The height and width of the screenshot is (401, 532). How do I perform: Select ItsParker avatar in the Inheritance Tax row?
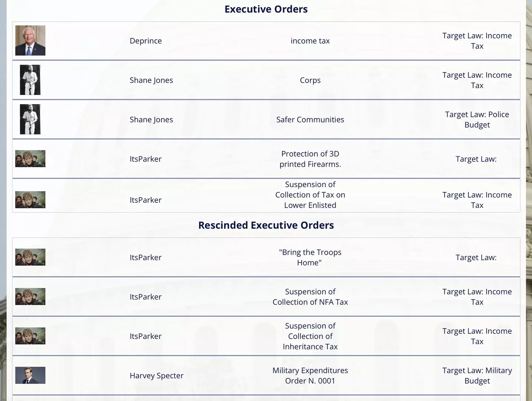click(30, 336)
